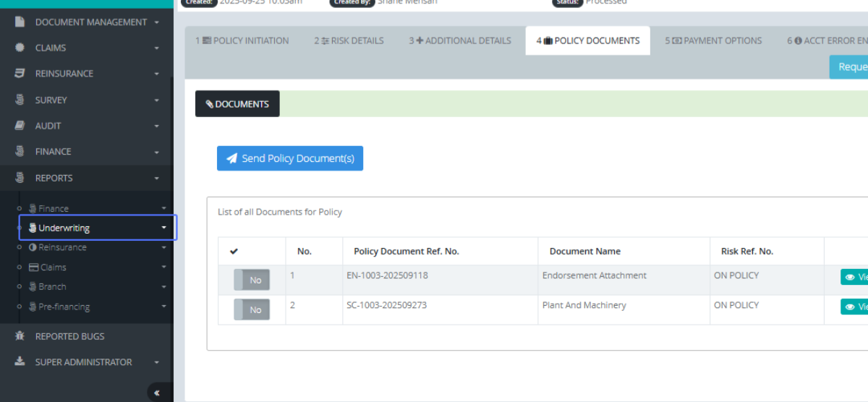This screenshot has width=868, height=402.
Task: Collapse the sidebar with double-chevron icon
Action: click(x=158, y=393)
